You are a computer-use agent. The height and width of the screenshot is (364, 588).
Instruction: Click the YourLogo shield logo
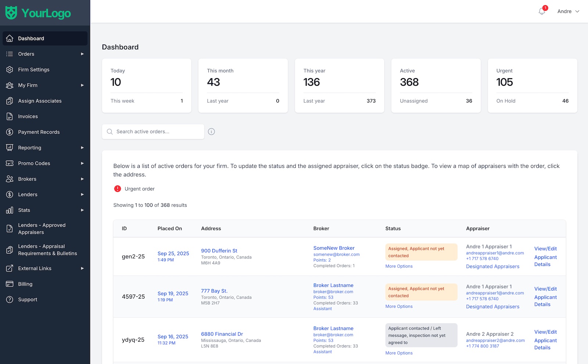[x=11, y=13]
